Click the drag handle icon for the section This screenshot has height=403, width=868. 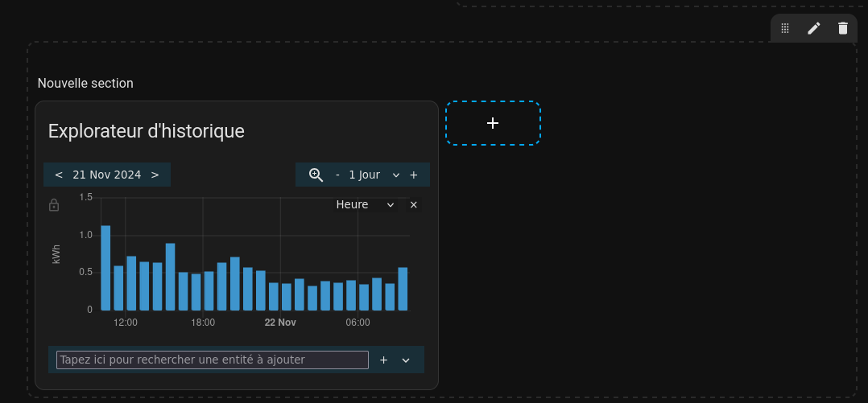point(785,28)
